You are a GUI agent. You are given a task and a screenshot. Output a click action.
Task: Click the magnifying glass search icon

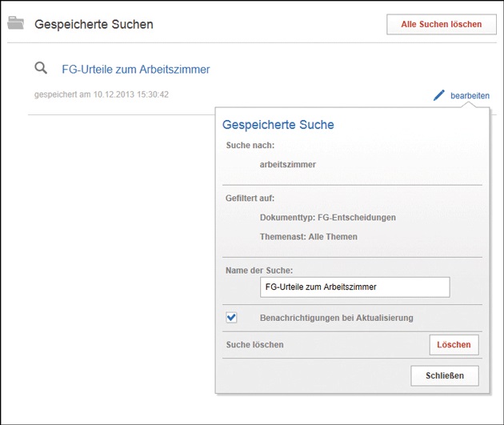point(42,69)
